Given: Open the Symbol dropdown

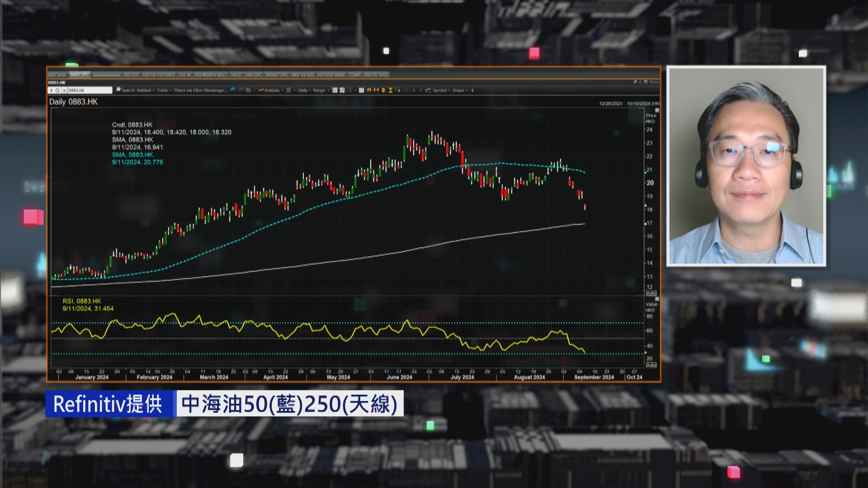Looking at the screenshot, I should pos(441,90).
